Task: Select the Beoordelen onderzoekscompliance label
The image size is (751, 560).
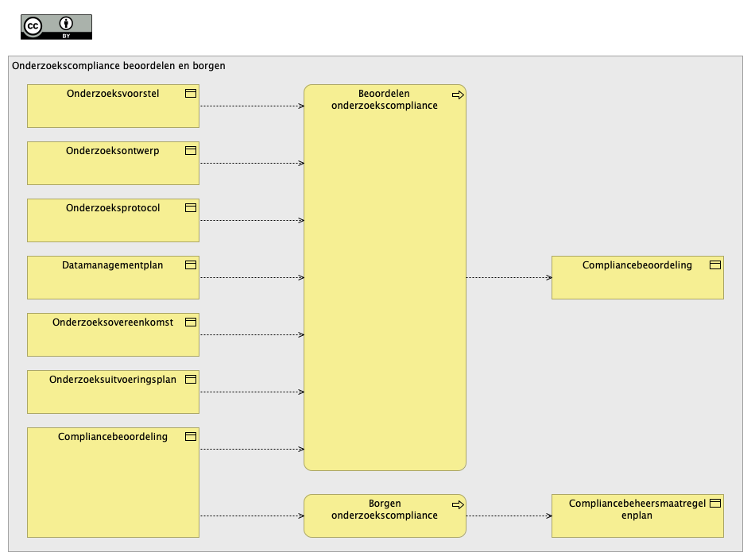Action: (385, 99)
